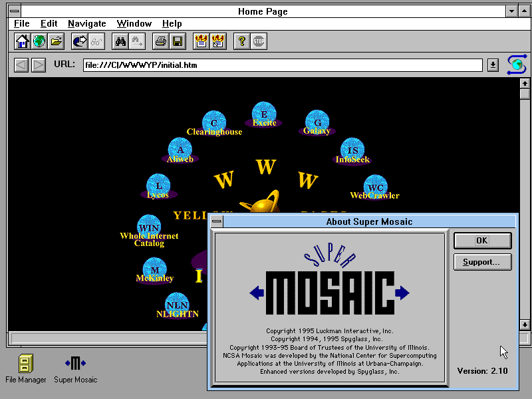Open the Edit menu

tap(49, 23)
